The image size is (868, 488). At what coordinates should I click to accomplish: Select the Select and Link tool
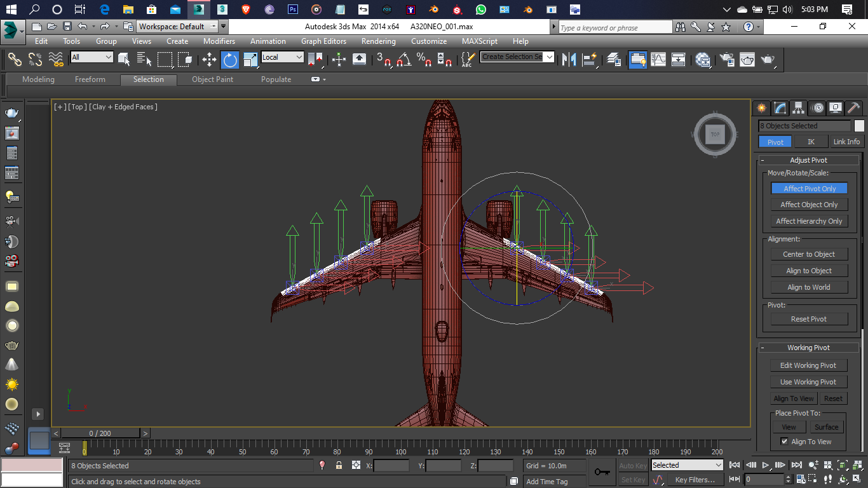pos(15,59)
